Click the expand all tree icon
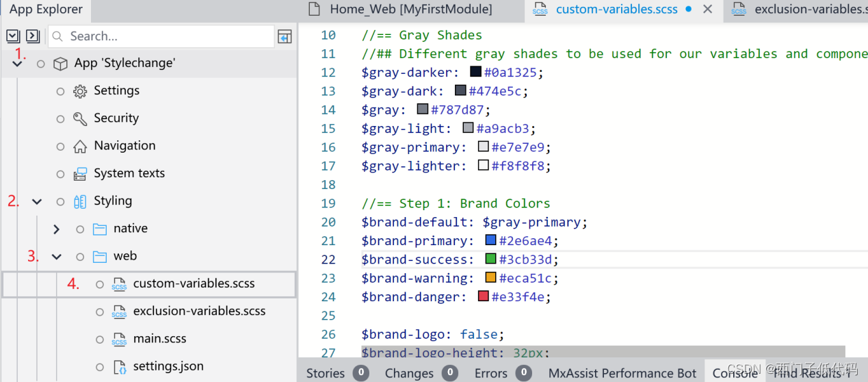Image resolution: width=868 pixels, height=382 pixels. pos(13,36)
